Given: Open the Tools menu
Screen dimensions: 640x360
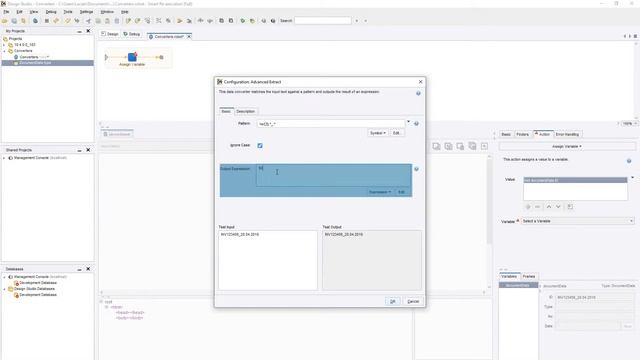Looking at the screenshot, I should point(68,12).
